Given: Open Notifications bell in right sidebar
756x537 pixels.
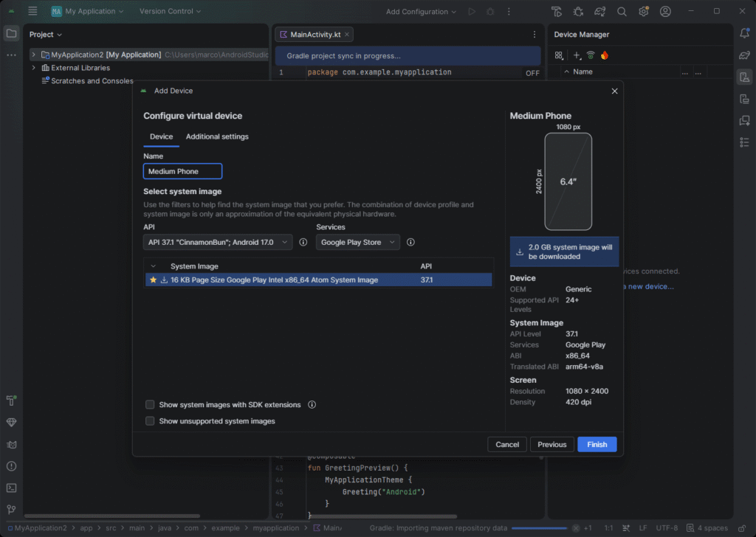Looking at the screenshot, I should coord(744,33).
